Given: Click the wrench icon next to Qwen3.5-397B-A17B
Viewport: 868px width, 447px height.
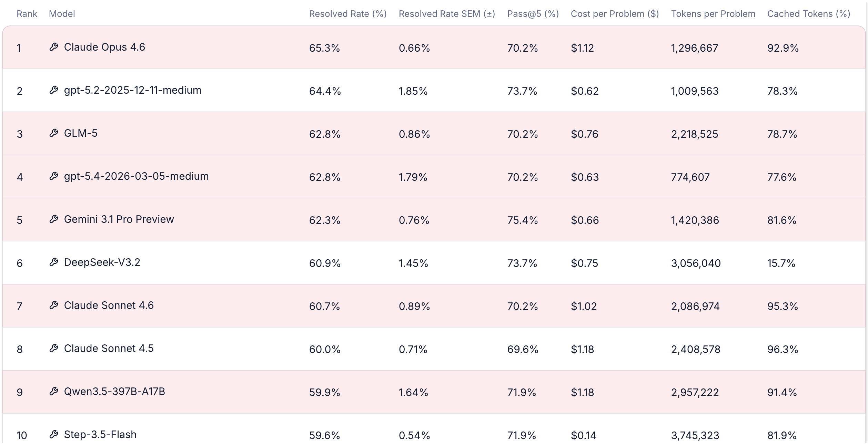Looking at the screenshot, I should click(54, 392).
